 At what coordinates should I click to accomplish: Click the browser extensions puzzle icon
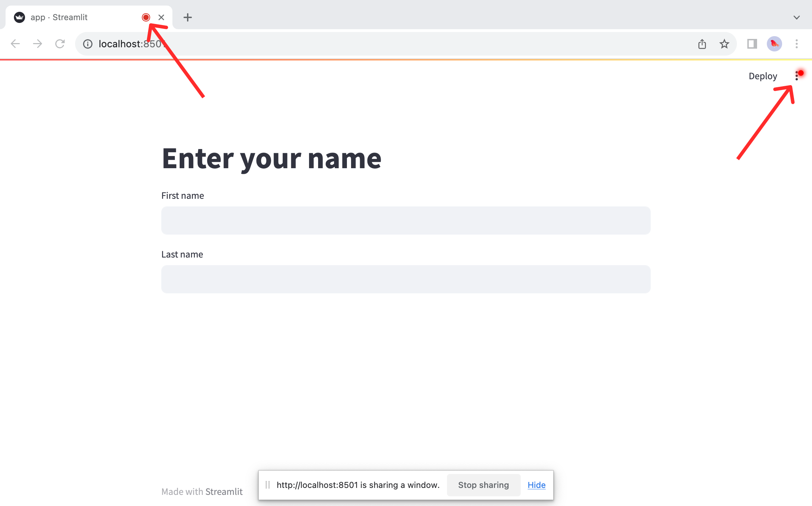pos(752,44)
